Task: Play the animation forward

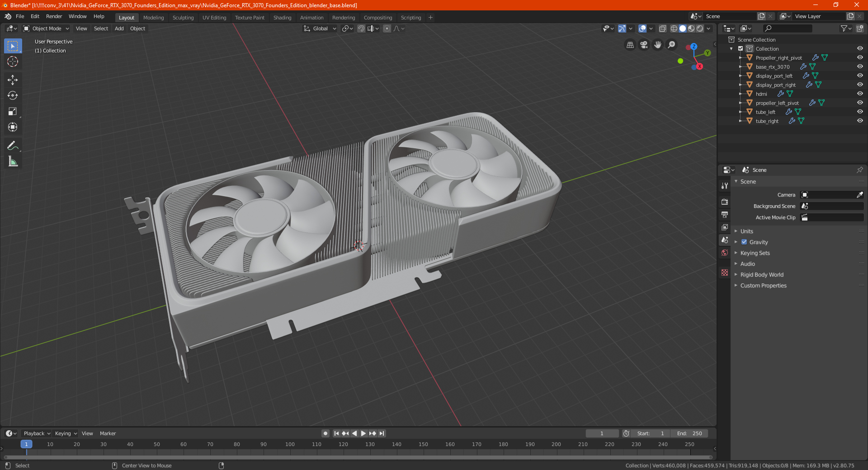Action: coord(363,433)
